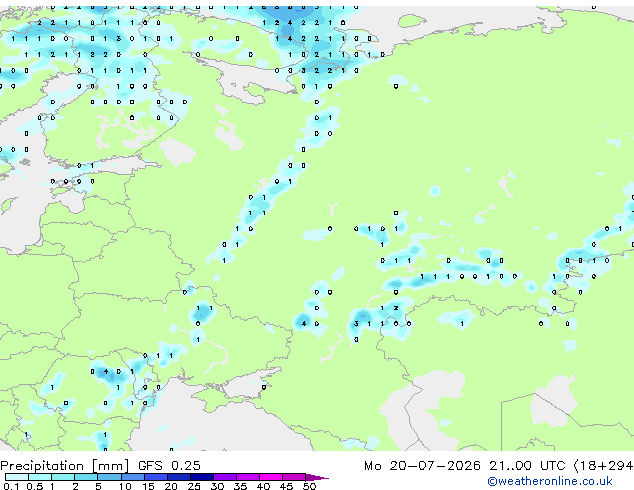Click the '0.1' legend scale label
The image size is (634, 490).
coord(11,486)
